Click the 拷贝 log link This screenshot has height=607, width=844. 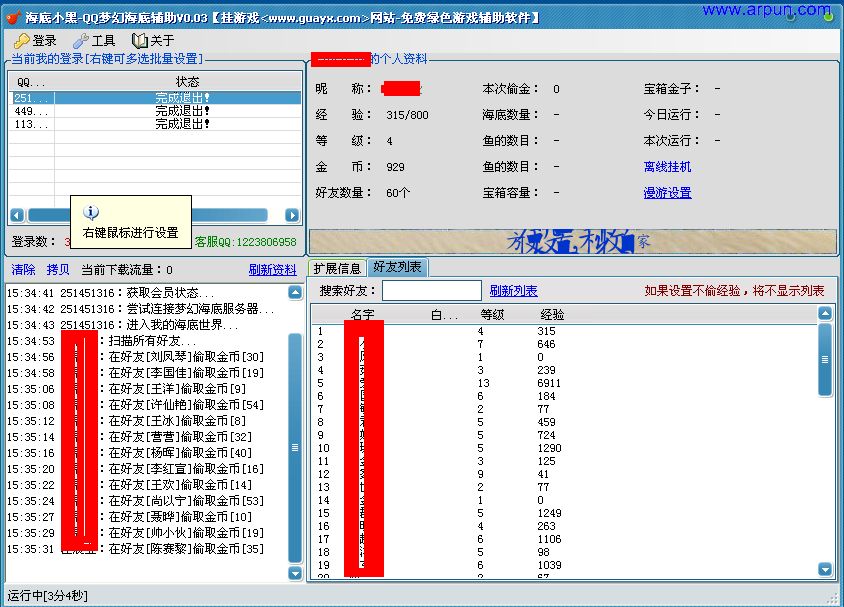pyautogui.click(x=58, y=270)
